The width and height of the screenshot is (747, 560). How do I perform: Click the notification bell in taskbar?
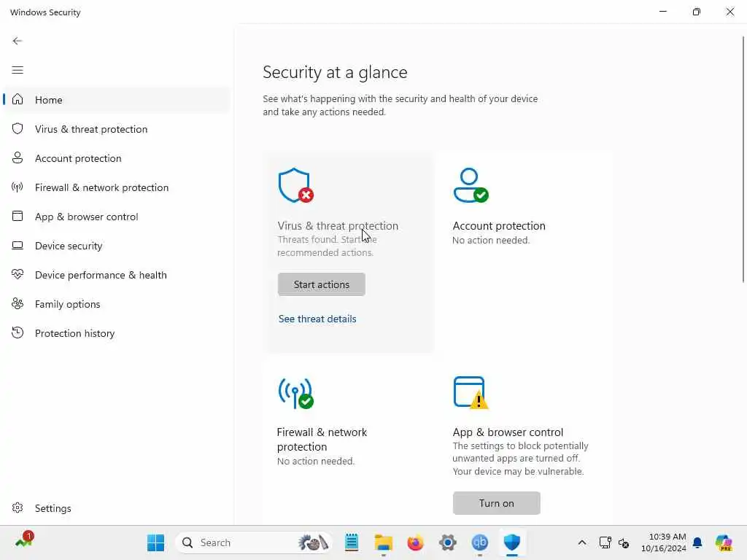[697, 542]
